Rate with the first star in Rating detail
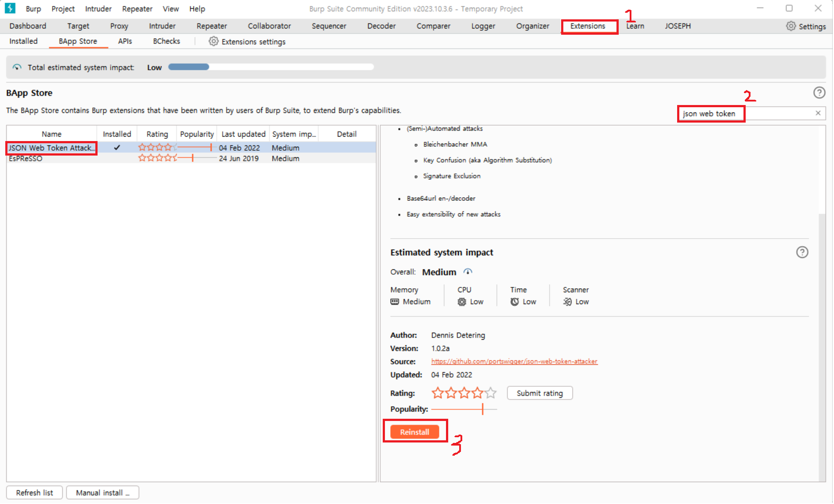This screenshot has width=834, height=504. [438, 393]
